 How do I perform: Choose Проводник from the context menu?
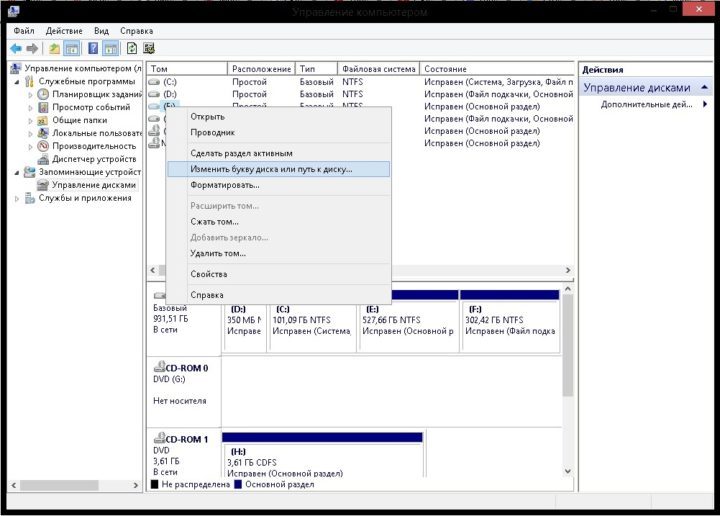coord(279,132)
